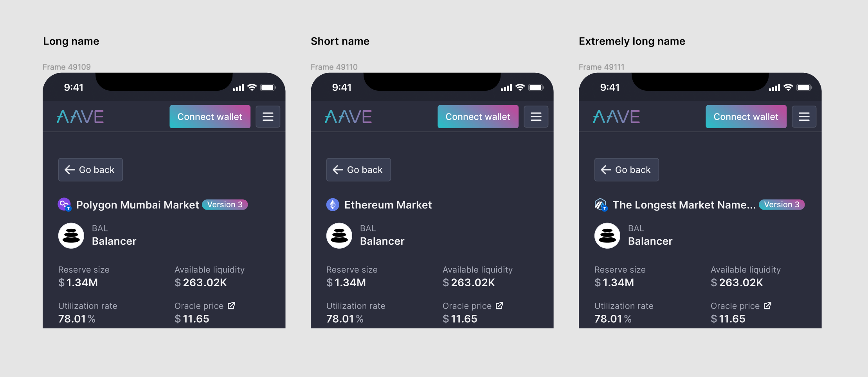Click the AAVE logo in the first frame

point(79,116)
